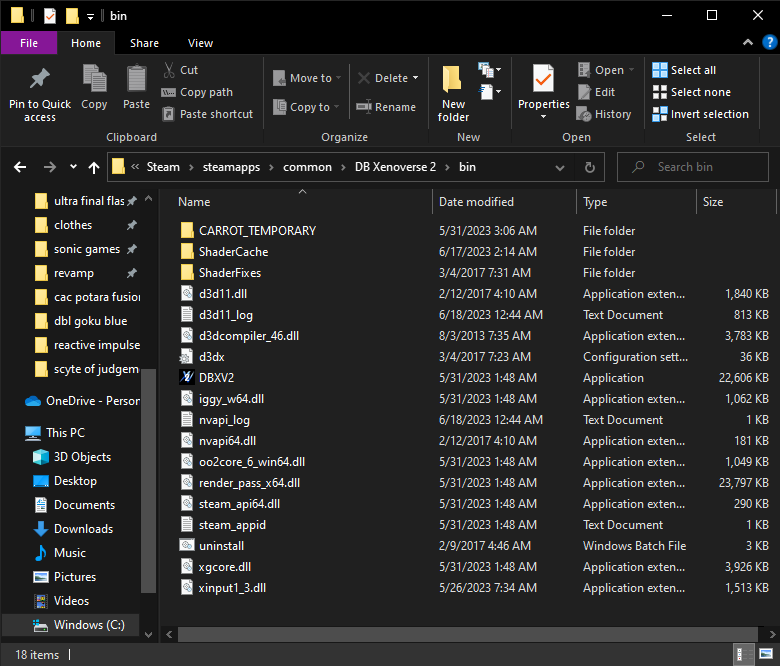Go forward with right arrow

(x=50, y=167)
